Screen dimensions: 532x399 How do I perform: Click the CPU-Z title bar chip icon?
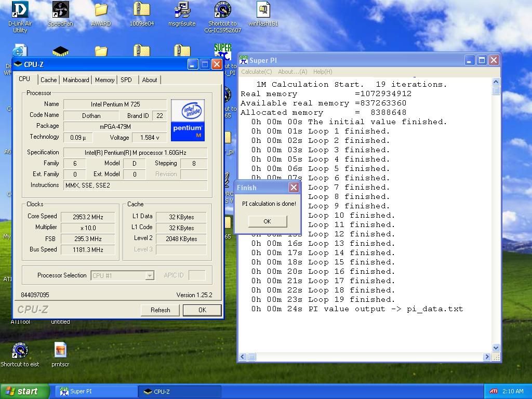click(x=18, y=64)
